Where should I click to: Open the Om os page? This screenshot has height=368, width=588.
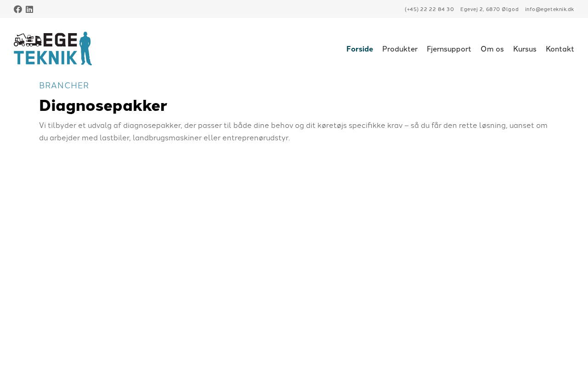(492, 49)
